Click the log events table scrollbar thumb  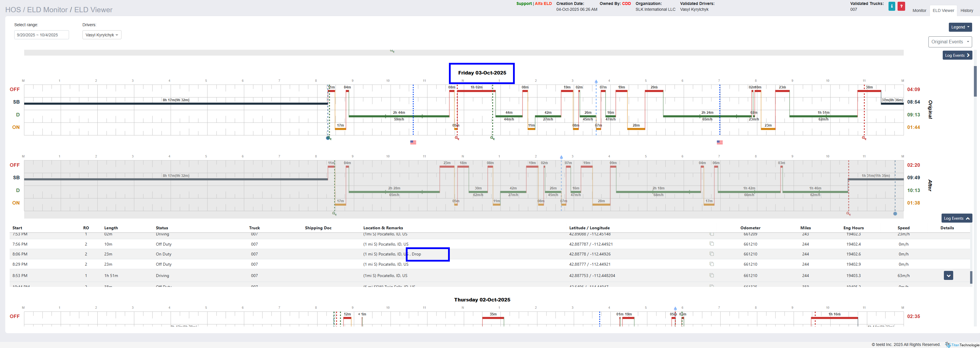971,277
